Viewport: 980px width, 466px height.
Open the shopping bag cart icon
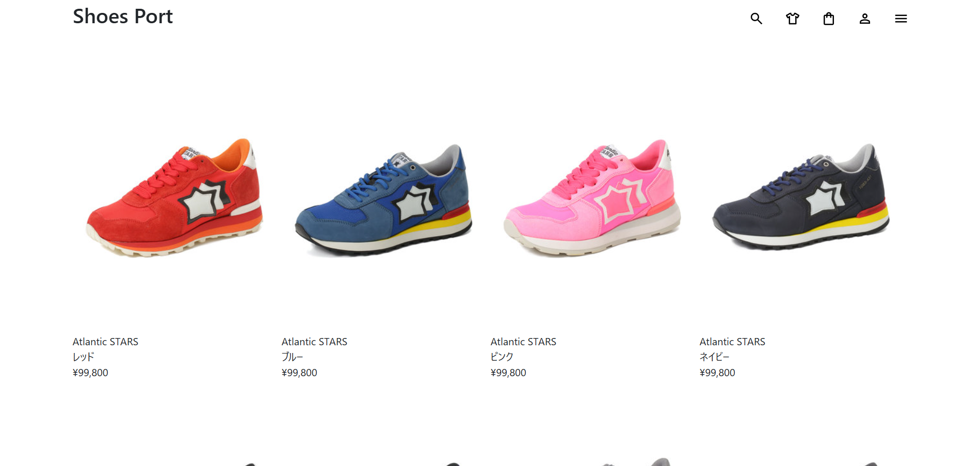(x=828, y=19)
